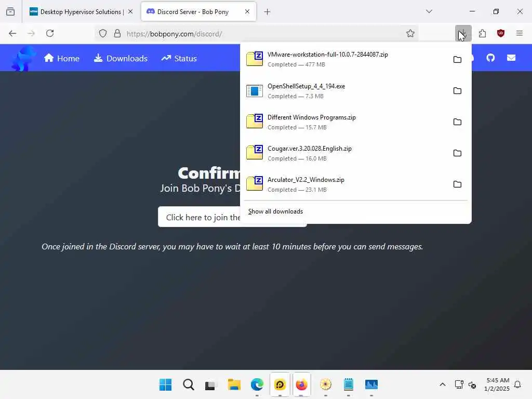
Task: Launch File Explorer from the taskbar
Action: [234, 384]
